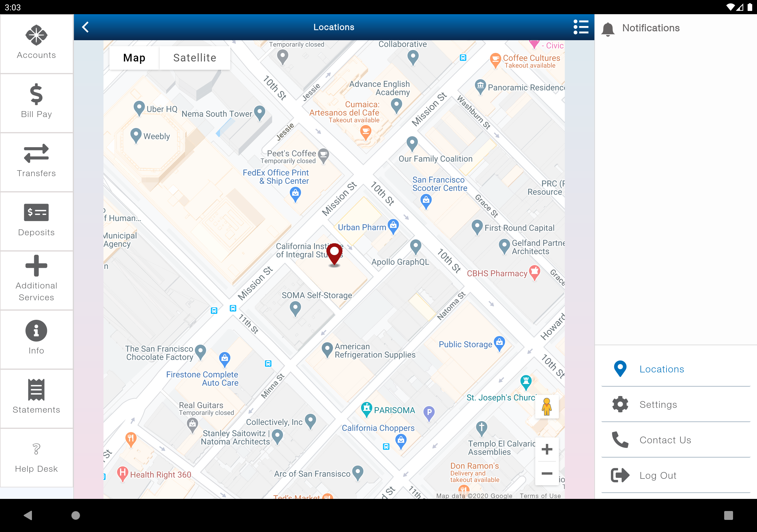Click the Arc of San Fransisco pin
757x532 pixels.
pos(358,473)
